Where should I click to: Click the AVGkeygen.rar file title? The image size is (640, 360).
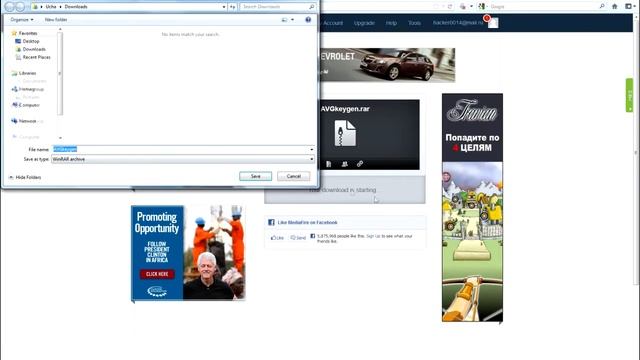coord(345,109)
